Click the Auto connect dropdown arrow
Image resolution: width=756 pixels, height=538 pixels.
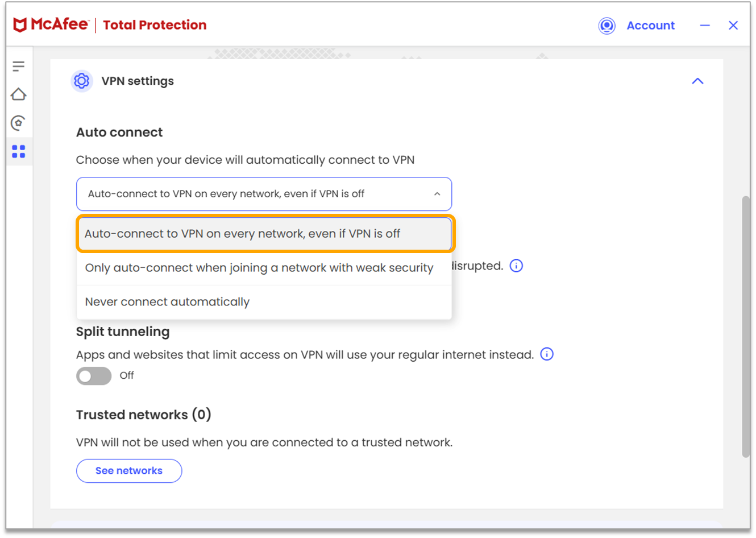[x=437, y=194]
